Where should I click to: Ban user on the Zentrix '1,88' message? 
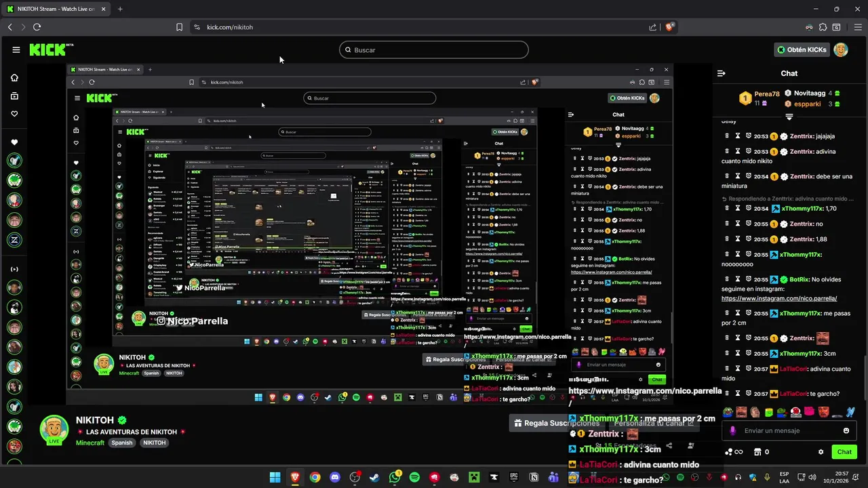point(749,239)
